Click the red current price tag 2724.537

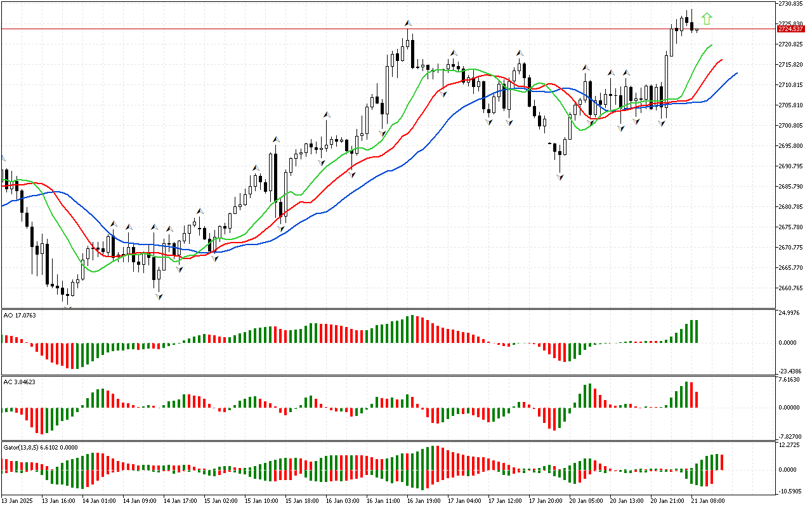[x=790, y=29]
